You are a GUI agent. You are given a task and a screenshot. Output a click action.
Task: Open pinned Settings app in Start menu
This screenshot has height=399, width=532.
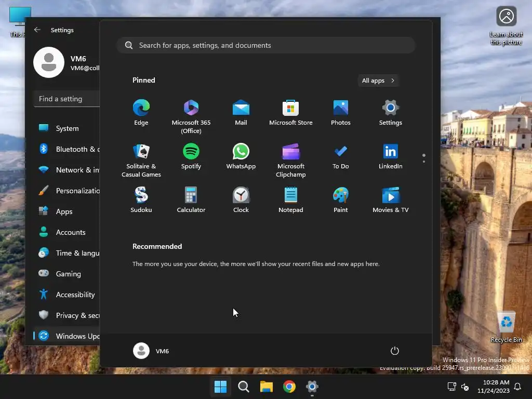[391, 113]
